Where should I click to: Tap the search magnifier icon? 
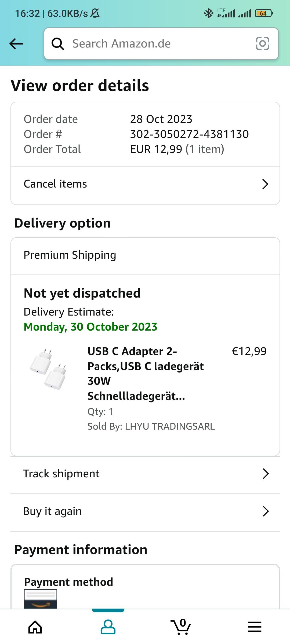pyautogui.click(x=58, y=44)
